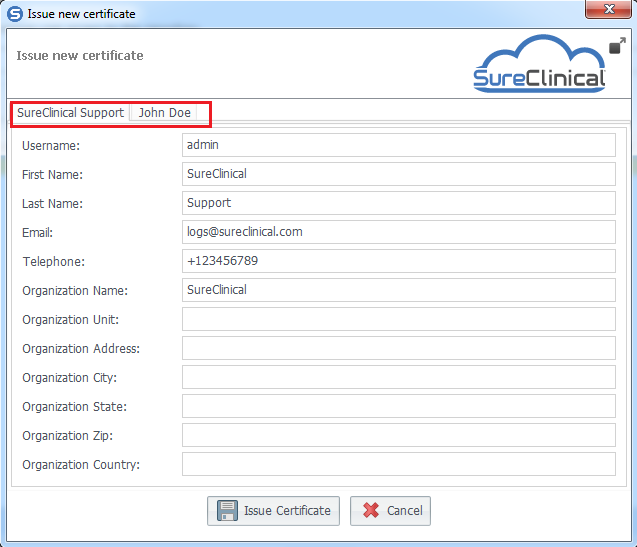The width and height of the screenshot is (637, 547).
Task: Click the Organization Zip field
Action: coord(399,435)
